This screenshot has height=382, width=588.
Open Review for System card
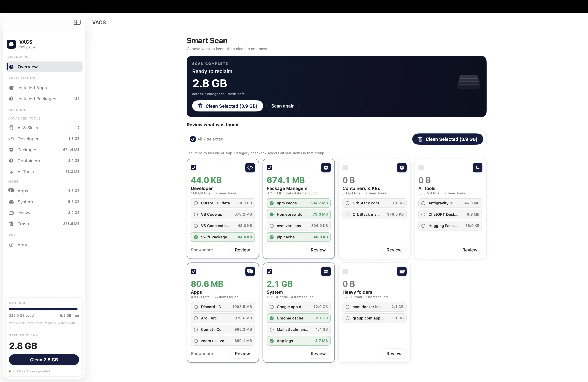[x=318, y=354]
